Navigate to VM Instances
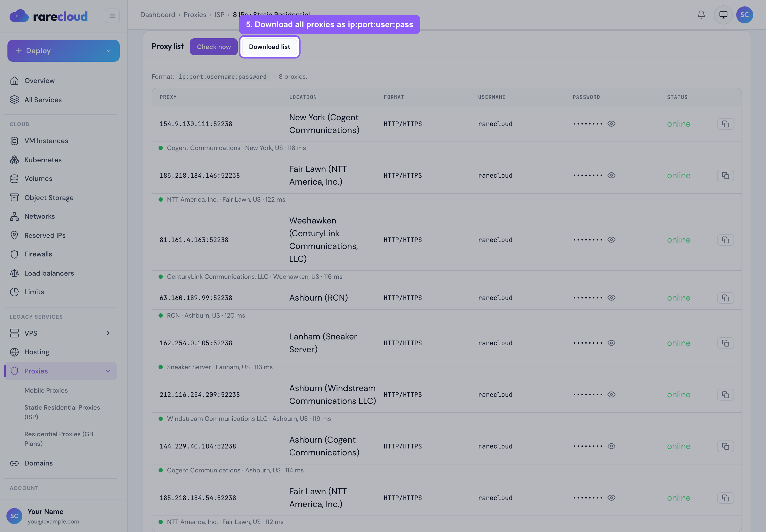Image resolution: width=766 pixels, height=532 pixels. pyautogui.click(x=61, y=141)
